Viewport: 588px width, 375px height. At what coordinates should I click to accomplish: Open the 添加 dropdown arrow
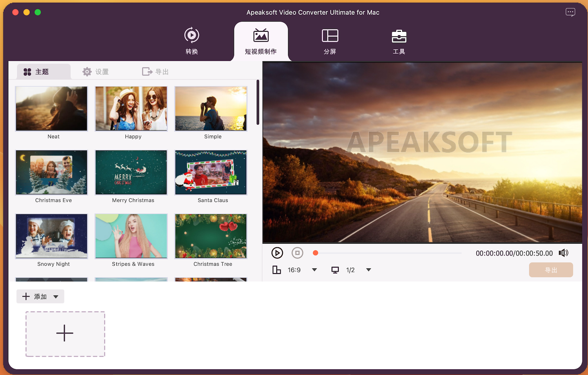[56, 297]
